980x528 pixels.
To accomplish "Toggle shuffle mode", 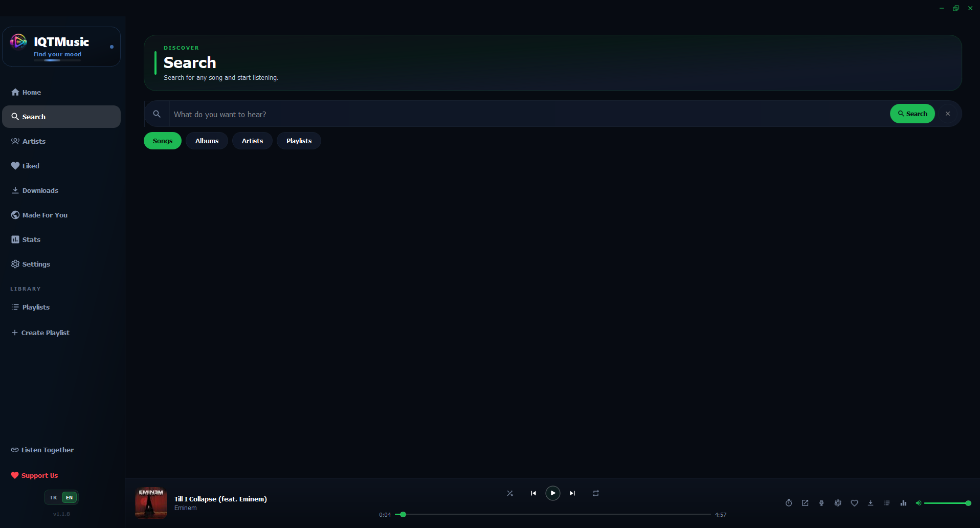I will pyautogui.click(x=510, y=493).
